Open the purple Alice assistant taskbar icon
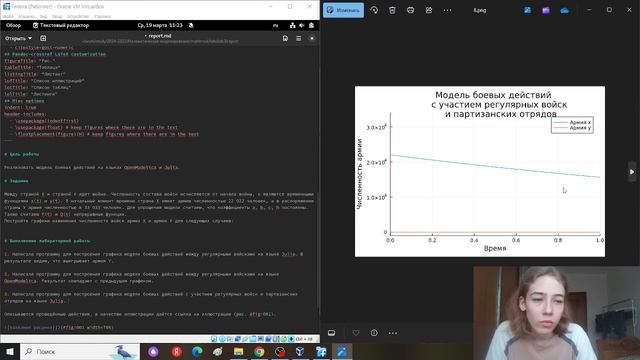The image size is (640, 360). click(x=153, y=351)
